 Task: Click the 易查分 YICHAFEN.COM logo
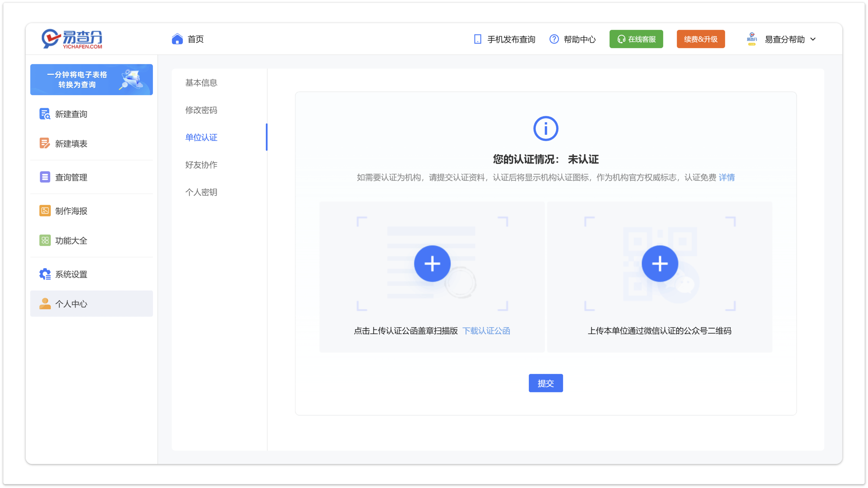click(72, 39)
